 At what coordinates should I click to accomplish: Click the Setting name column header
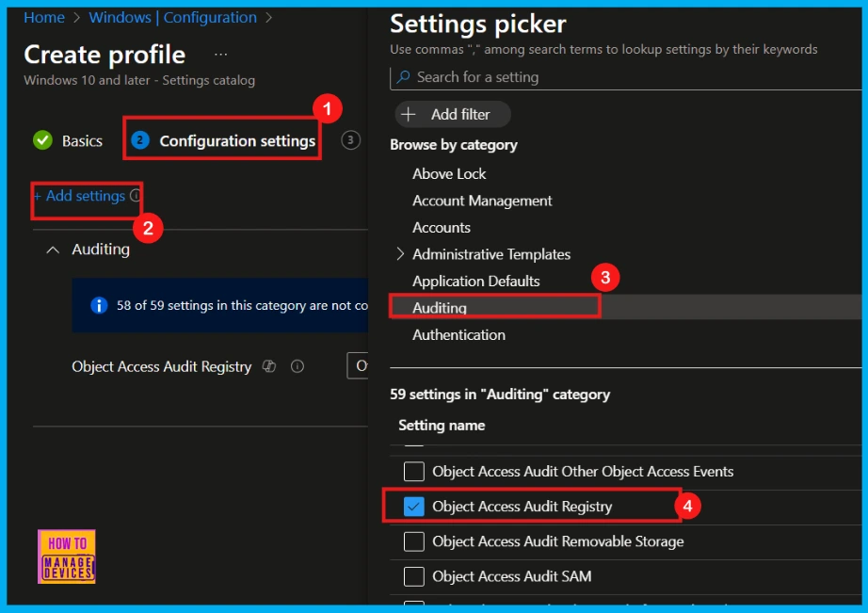(x=442, y=426)
